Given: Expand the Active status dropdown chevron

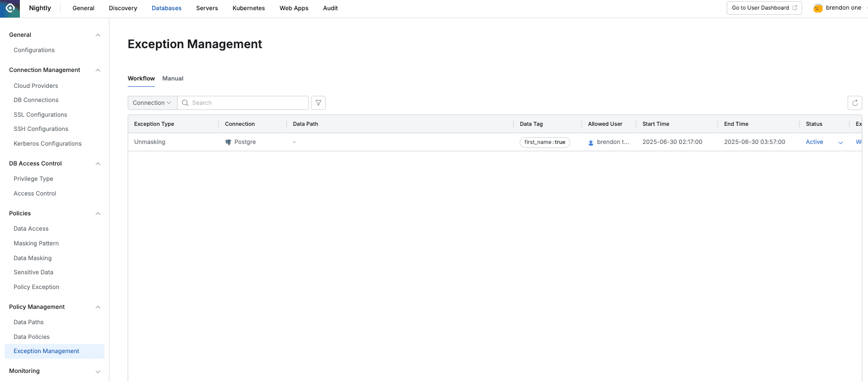Looking at the screenshot, I should [840, 142].
